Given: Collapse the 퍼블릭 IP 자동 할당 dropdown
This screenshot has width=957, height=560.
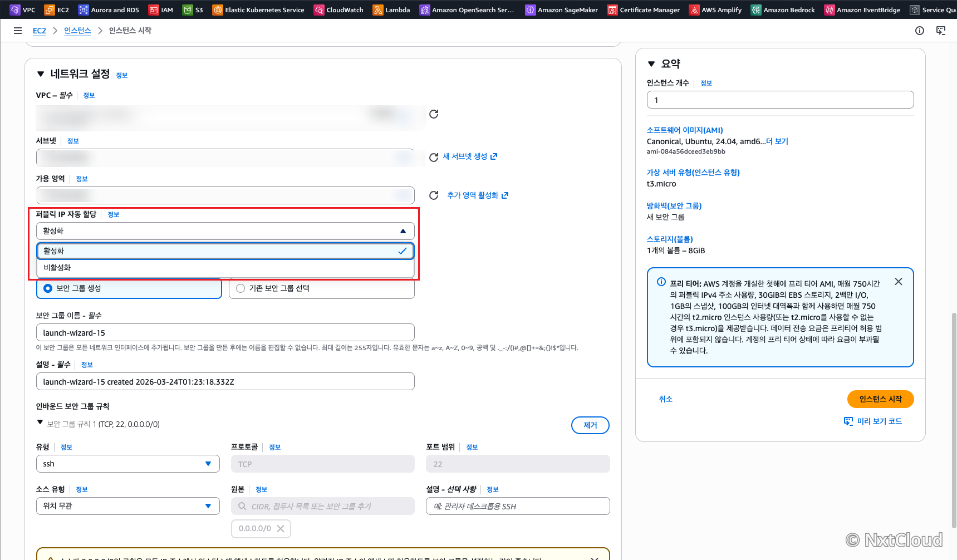Looking at the screenshot, I should click(x=225, y=231).
